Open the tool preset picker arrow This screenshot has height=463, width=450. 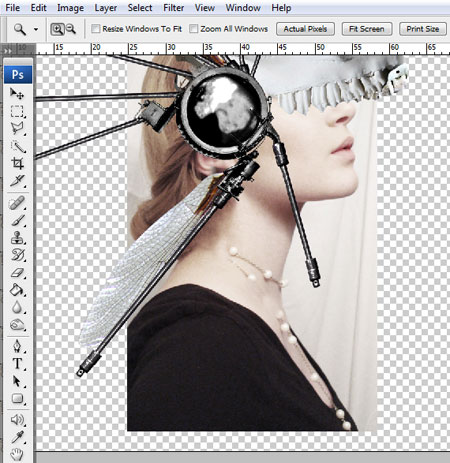tap(36, 29)
